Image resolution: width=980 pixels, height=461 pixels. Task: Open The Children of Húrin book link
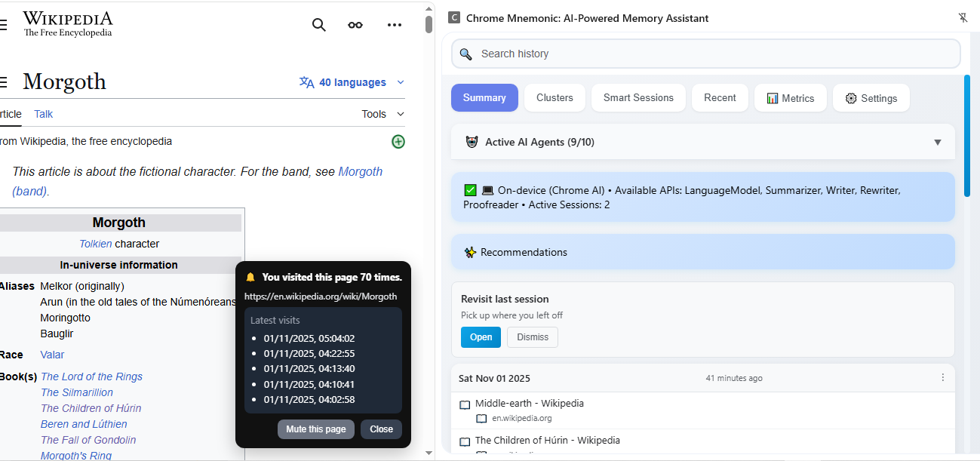click(91, 408)
